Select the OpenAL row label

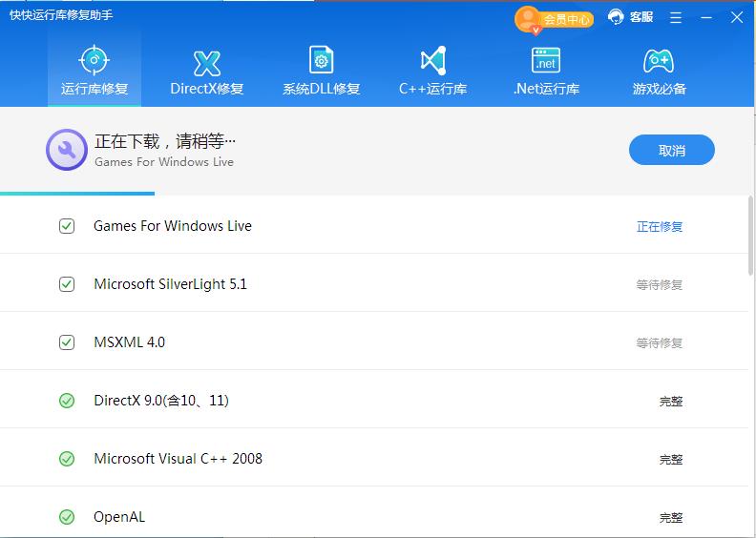(x=119, y=517)
